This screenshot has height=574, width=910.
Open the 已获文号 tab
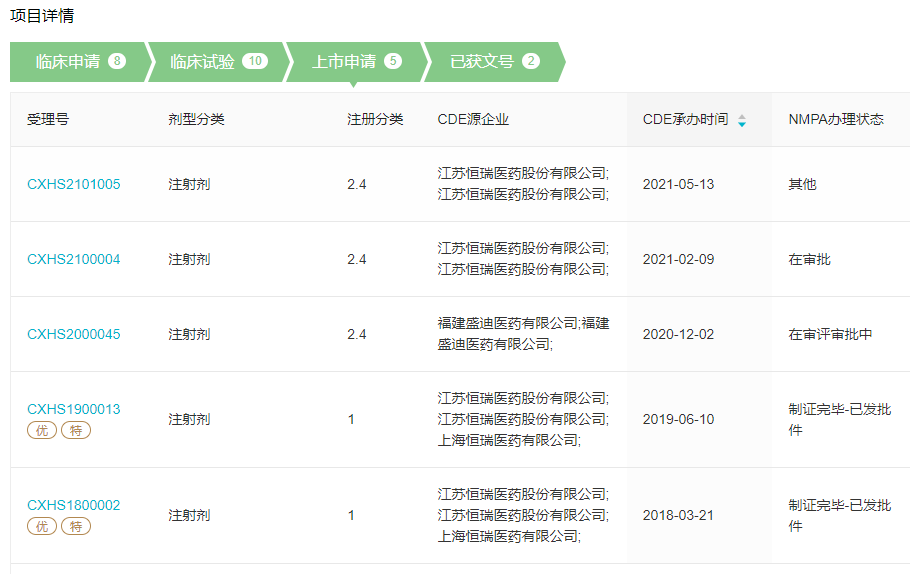[x=494, y=62]
